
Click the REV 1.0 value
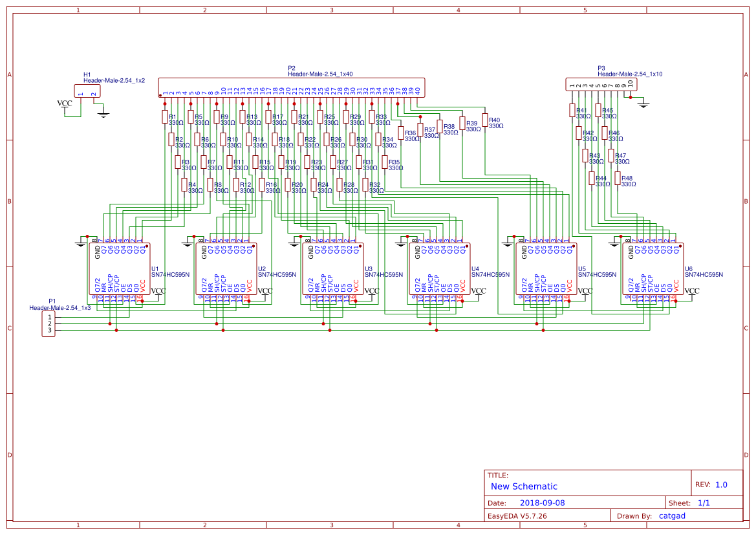tap(720, 483)
